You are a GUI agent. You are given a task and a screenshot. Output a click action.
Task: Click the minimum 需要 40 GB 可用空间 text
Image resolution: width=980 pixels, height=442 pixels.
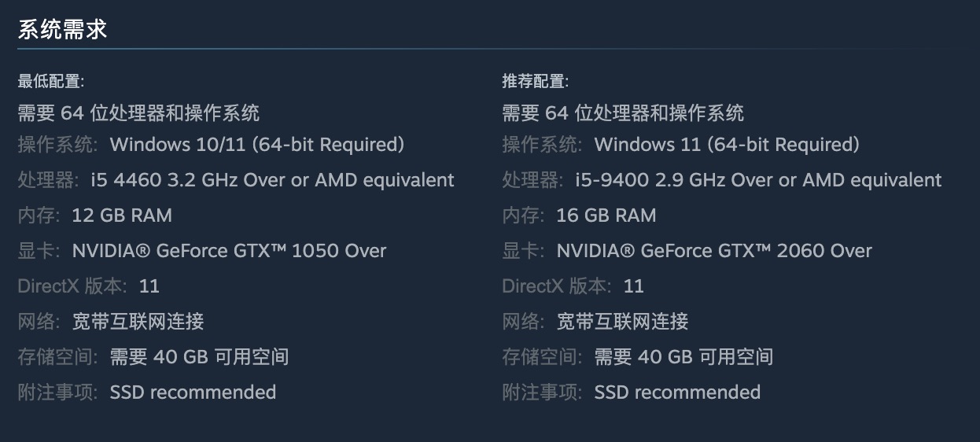tap(199, 357)
